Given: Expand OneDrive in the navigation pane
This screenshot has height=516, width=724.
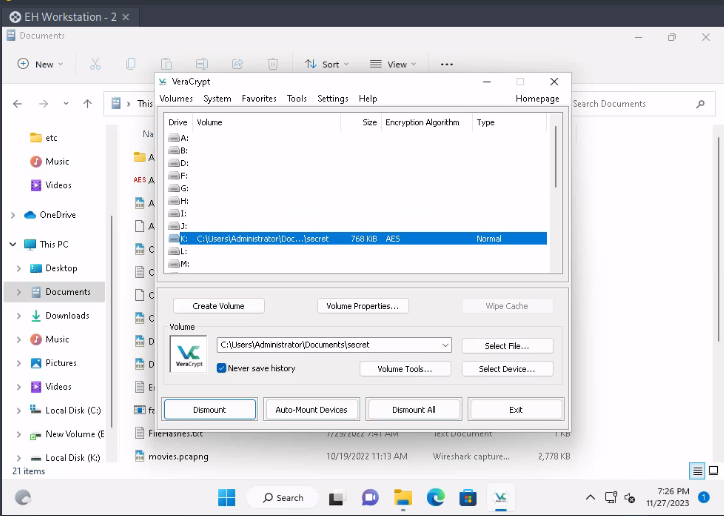Looking at the screenshot, I should click(x=13, y=215).
